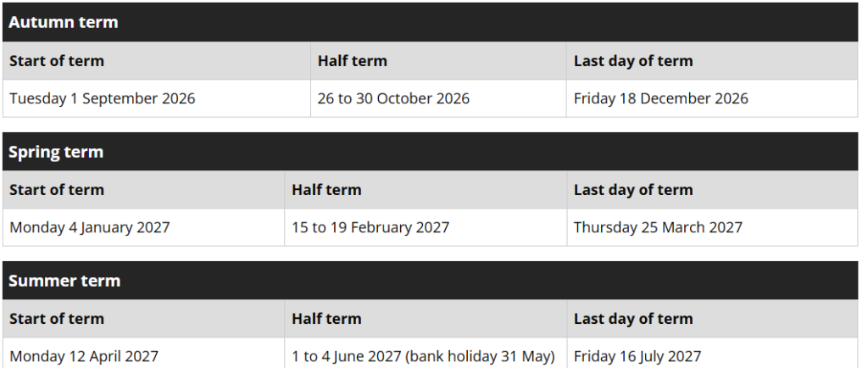Click Spring 'Last day of term' header
Viewport: 868px width, 368px height.
[712, 190]
